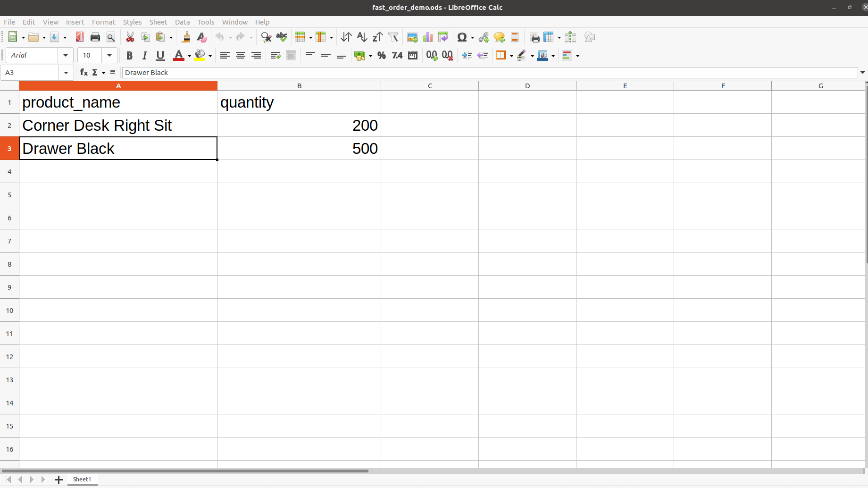
Task: Sort Descending Z to A
Action: click(x=377, y=37)
